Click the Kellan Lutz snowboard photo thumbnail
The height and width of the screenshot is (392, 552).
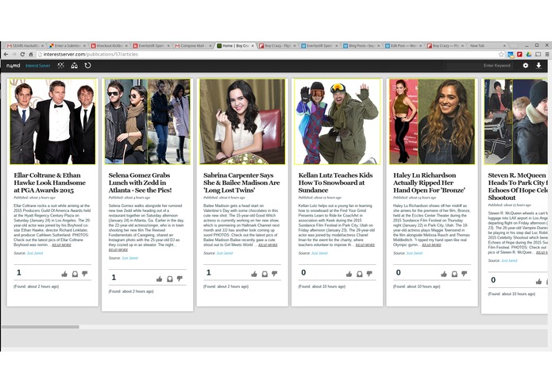click(338, 121)
